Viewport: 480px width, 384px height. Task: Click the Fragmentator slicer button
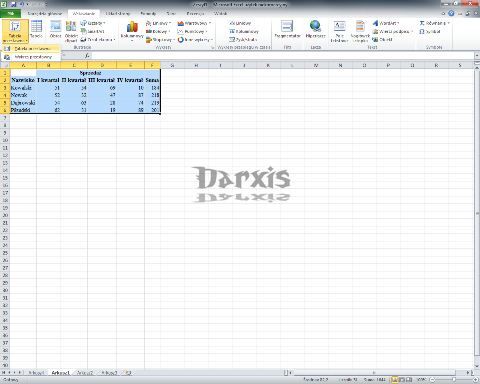tap(287, 29)
